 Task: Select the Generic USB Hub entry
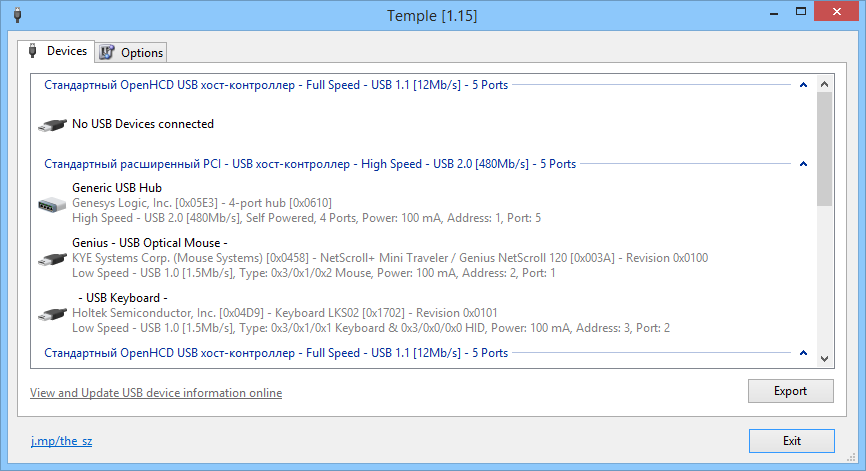pos(117,188)
